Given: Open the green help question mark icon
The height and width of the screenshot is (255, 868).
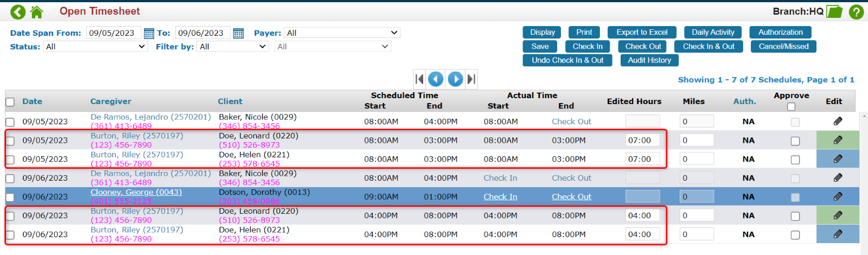Looking at the screenshot, I should pos(856,11).
